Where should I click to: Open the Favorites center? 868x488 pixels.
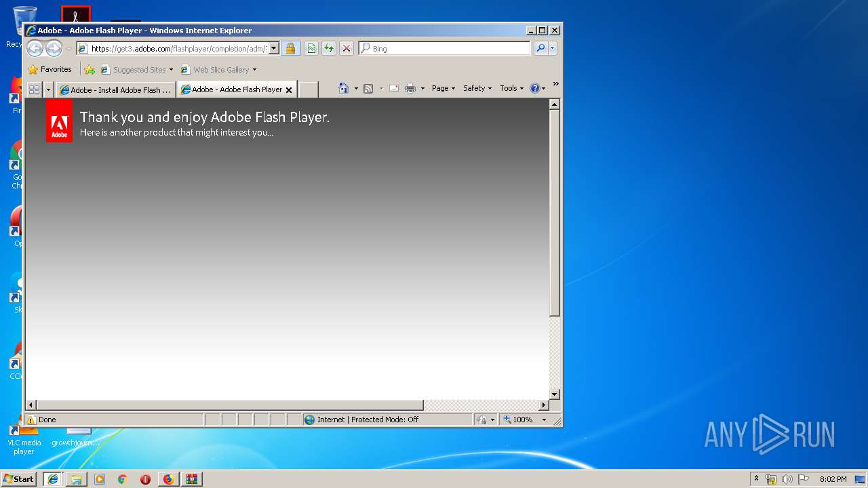pos(50,69)
